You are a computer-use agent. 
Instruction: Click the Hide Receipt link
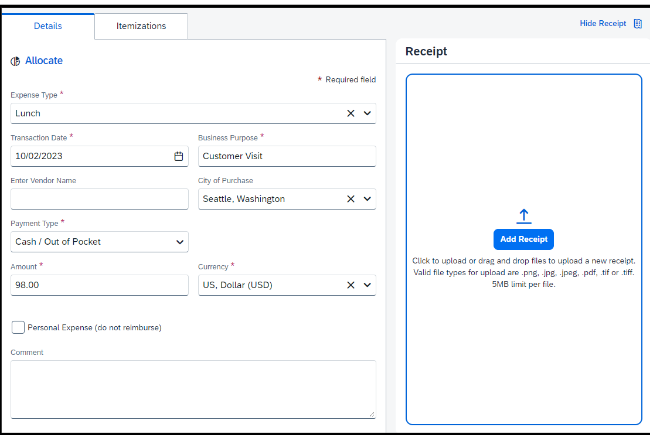click(603, 23)
